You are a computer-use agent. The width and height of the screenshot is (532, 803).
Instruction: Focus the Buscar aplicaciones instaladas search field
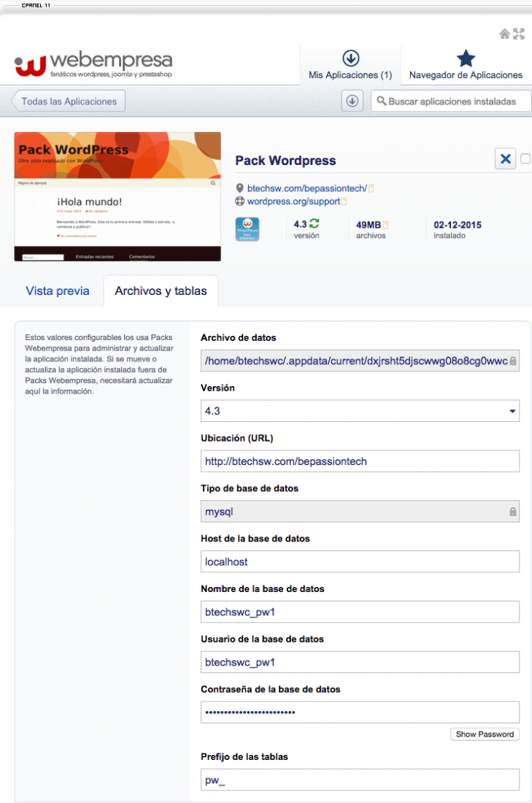point(451,101)
